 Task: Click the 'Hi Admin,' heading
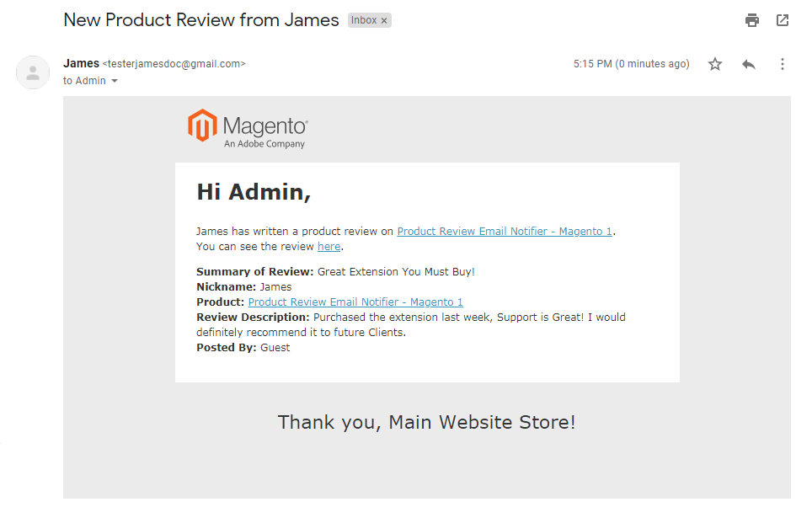click(254, 192)
